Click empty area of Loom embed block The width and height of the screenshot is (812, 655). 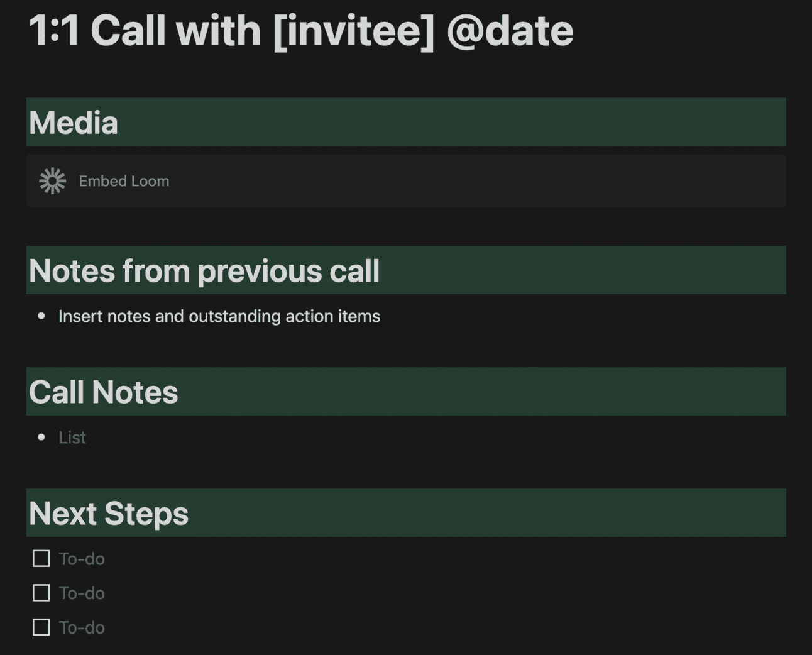click(471, 181)
